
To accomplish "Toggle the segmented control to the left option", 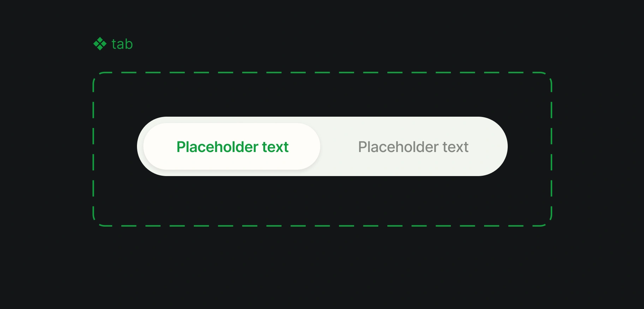I will 232,146.
